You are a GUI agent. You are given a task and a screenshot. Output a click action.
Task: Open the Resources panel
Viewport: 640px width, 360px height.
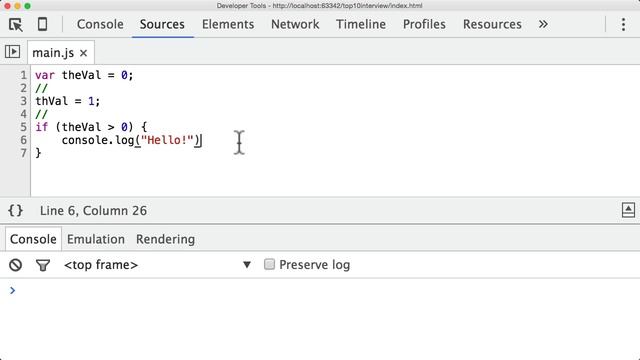pyautogui.click(x=492, y=24)
